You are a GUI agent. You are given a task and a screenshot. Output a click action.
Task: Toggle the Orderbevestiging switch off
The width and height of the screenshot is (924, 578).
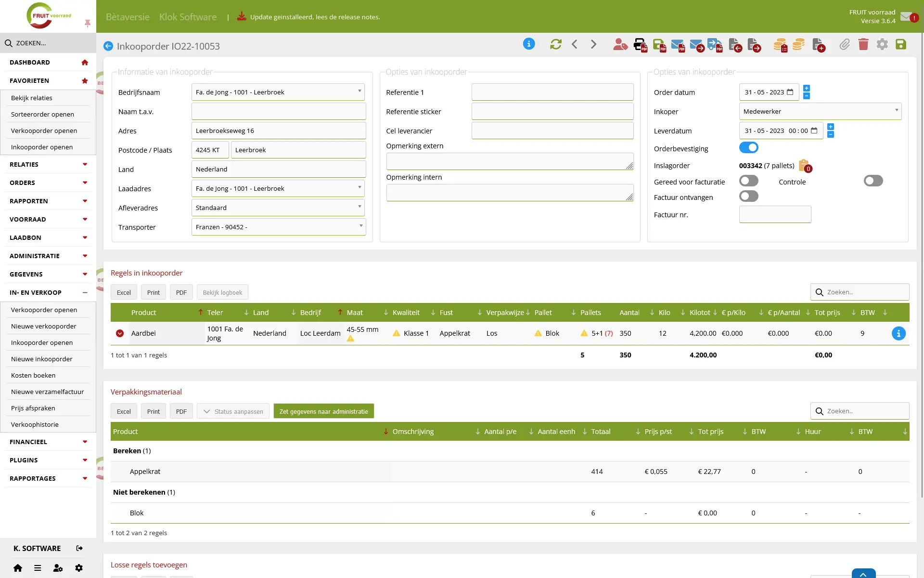[748, 148]
